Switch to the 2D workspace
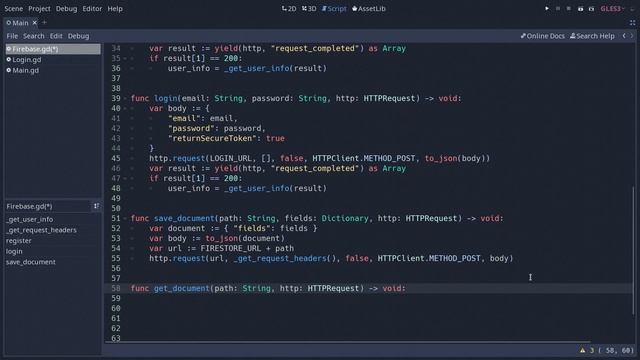Viewport: 640px width, 360px height. (289, 9)
